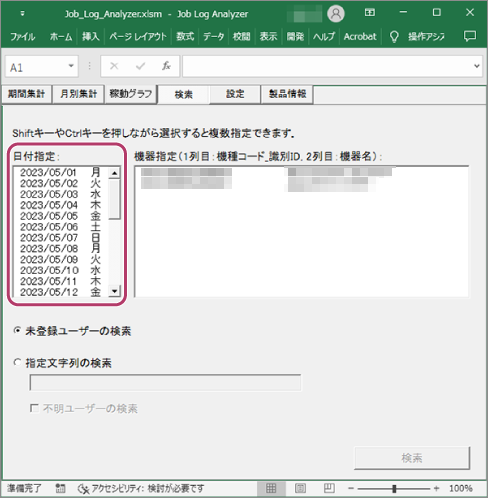Open the comments speech bubble icon
488x498 pixels.
(x=470, y=36)
